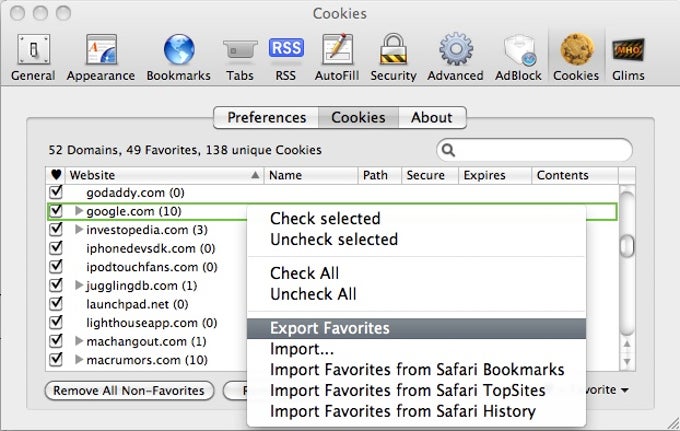Open the Appearance preferences pane
The width and height of the screenshot is (680, 431).
(100, 56)
